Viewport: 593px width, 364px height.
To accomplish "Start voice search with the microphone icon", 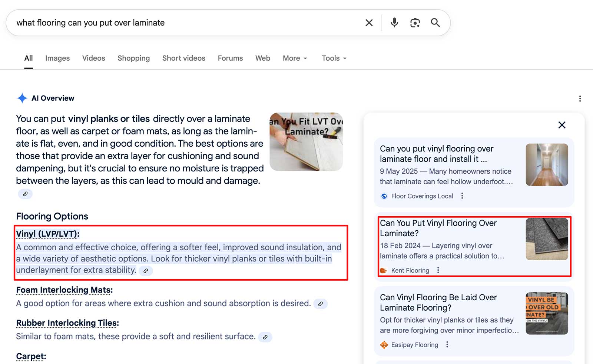I will click(394, 23).
